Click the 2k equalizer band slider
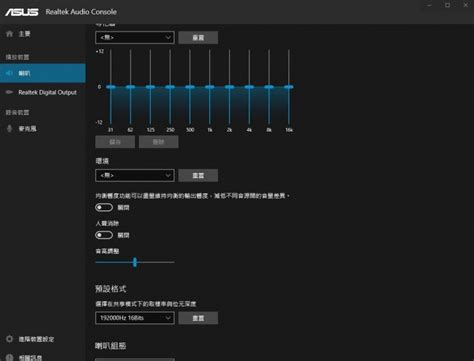This screenshot has height=361, width=474. [x=229, y=87]
